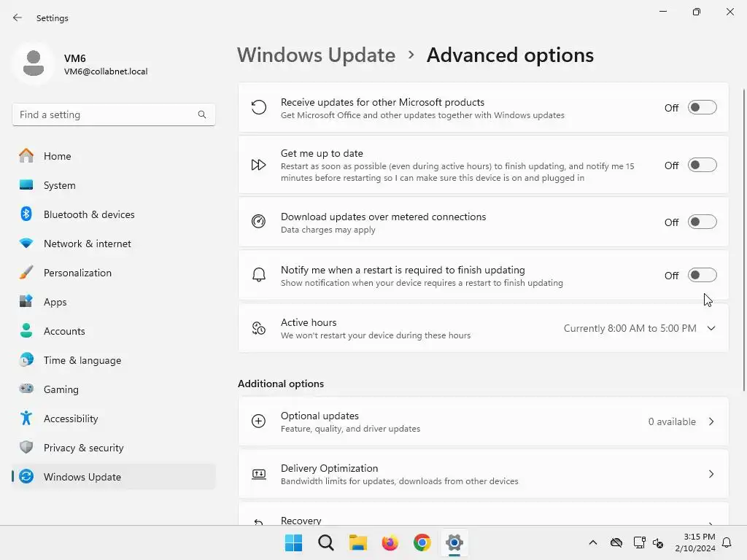Click the metered connections gauge icon
Screen dimensions: 747x560
(259, 222)
